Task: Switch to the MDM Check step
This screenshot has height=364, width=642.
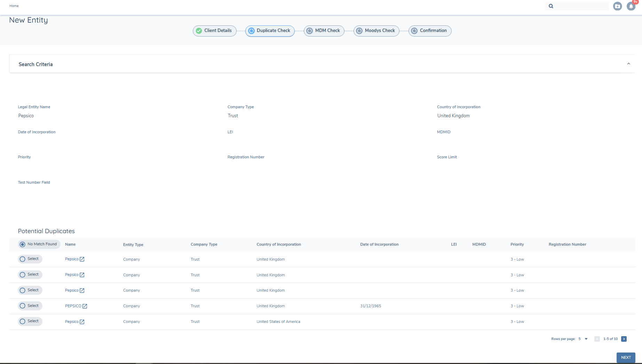Action: (324, 31)
